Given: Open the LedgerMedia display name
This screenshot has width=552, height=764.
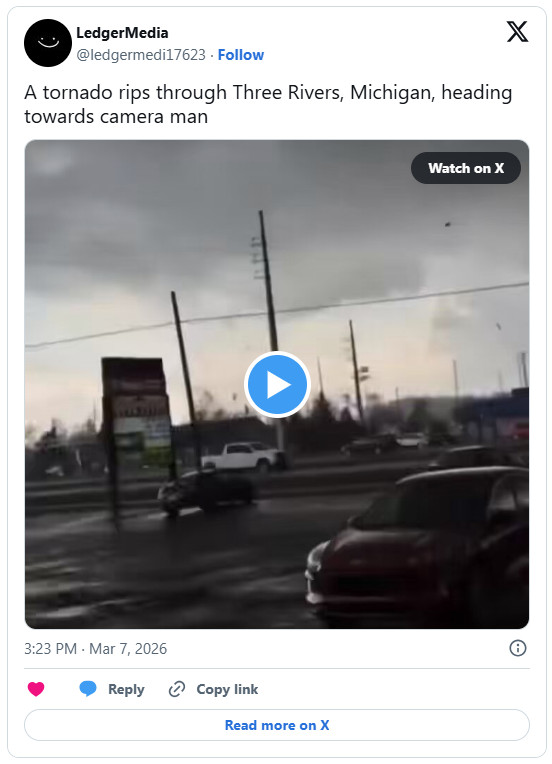Looking at the screenshot, I should [x=122, y=33].
